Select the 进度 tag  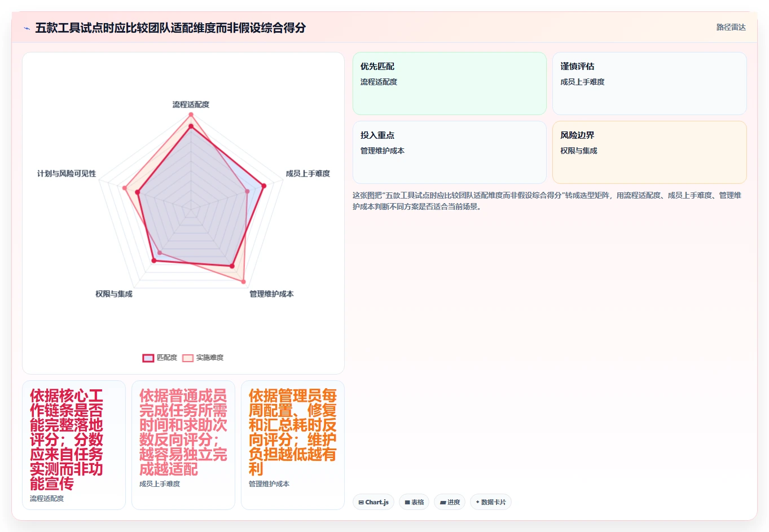click(x=450, y=502)
